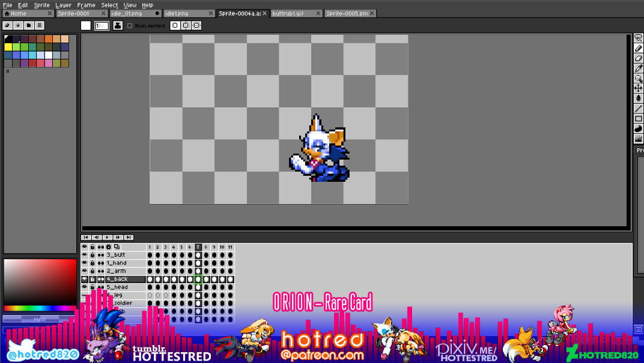Viewport: 644px width, 363px height.
Task: Open the Layer menu
Action: click(63, 5)
